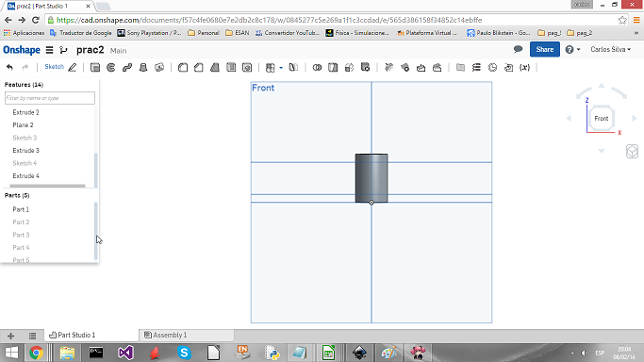
Task: Open the view cube display options icon
Action: [632, 152]
